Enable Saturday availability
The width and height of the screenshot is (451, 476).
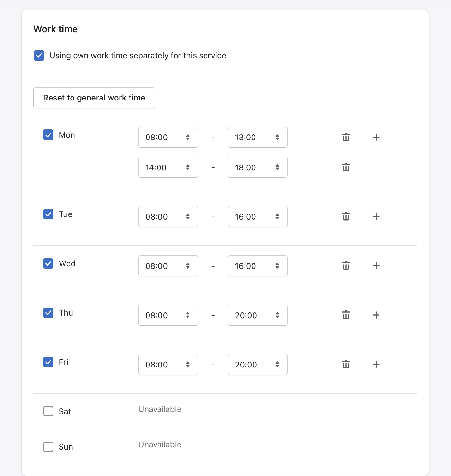click(x=48, y=411)
